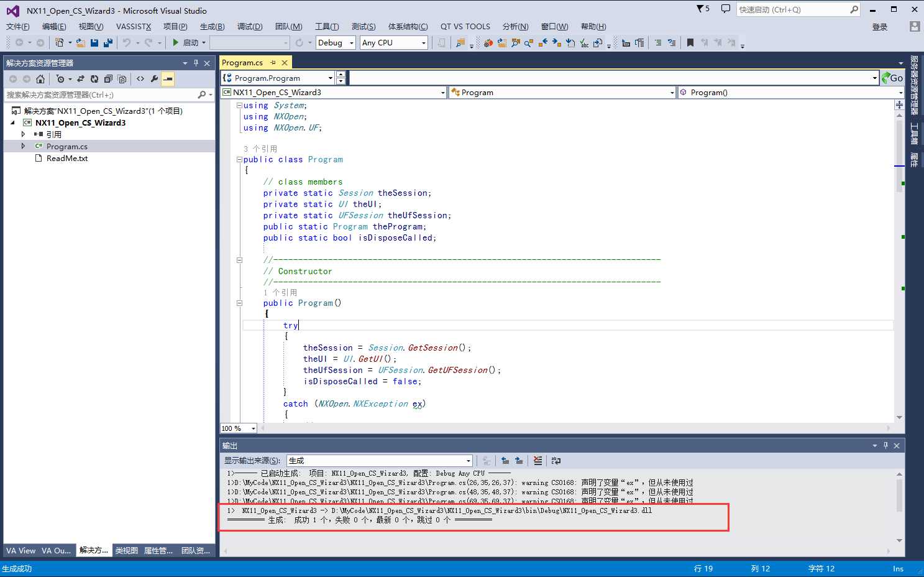Open the 100 % zoom dropdown

pos(253,428)
